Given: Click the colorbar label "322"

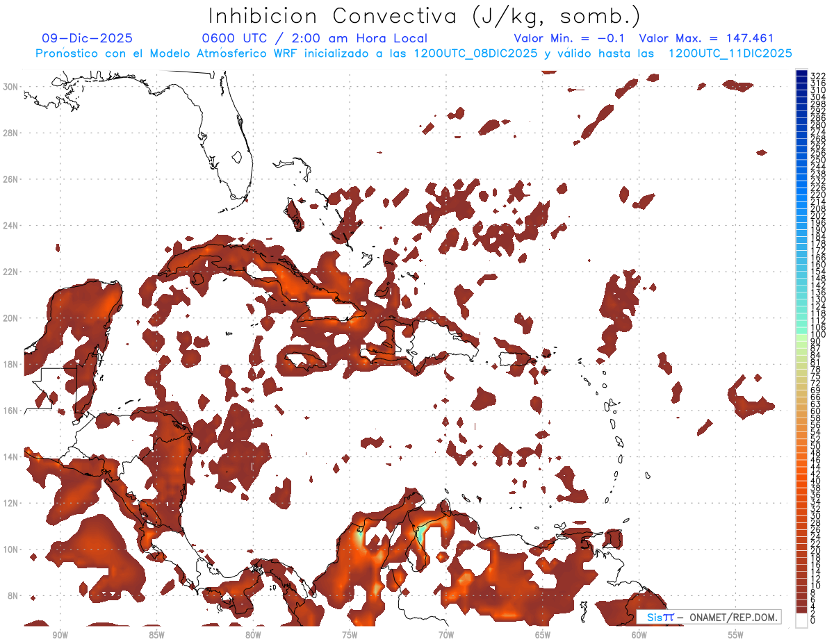Looking at the screenshot, I should coord(818,76).
